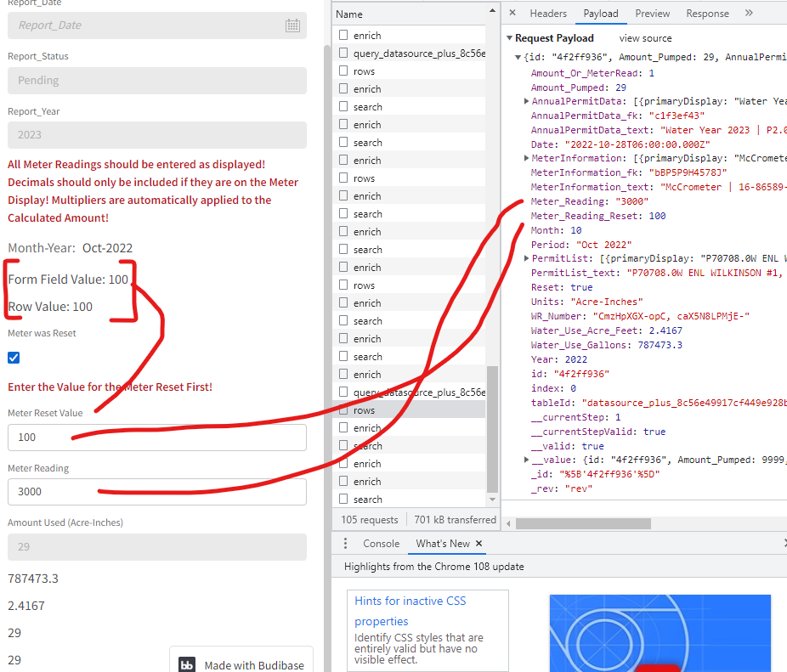Expand AnnualPermitData in the request payload
The width and height of the screenshot is (787, 672).
coord(527,100)
